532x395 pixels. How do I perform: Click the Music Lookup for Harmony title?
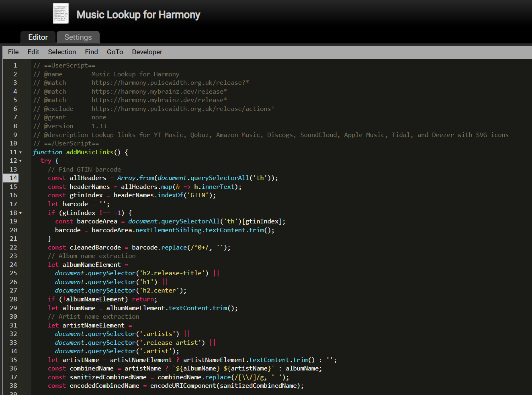pyautogui.click(x=138, y=15)
